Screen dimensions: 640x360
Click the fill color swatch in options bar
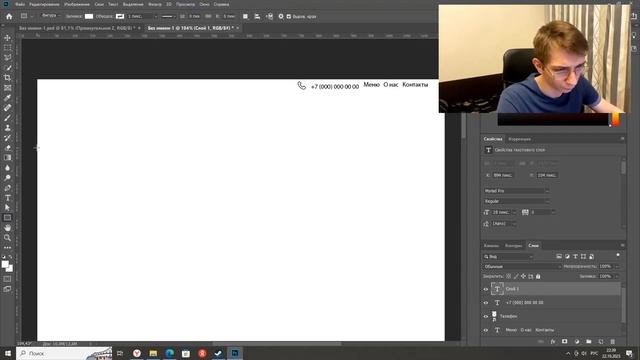point(89,16)
